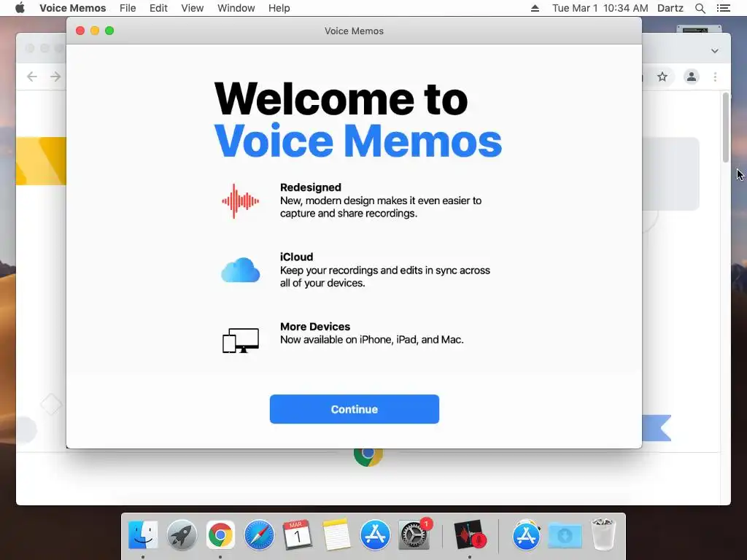Open Finder from the Dock

click(143, 534)
